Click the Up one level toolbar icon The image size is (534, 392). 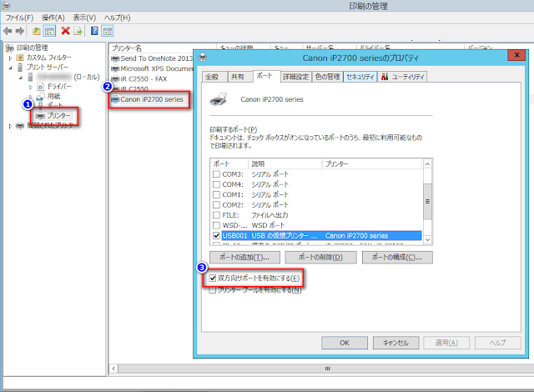click(37, 32)
